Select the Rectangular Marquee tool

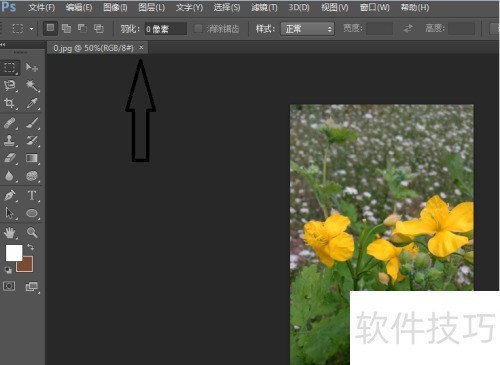10,68
